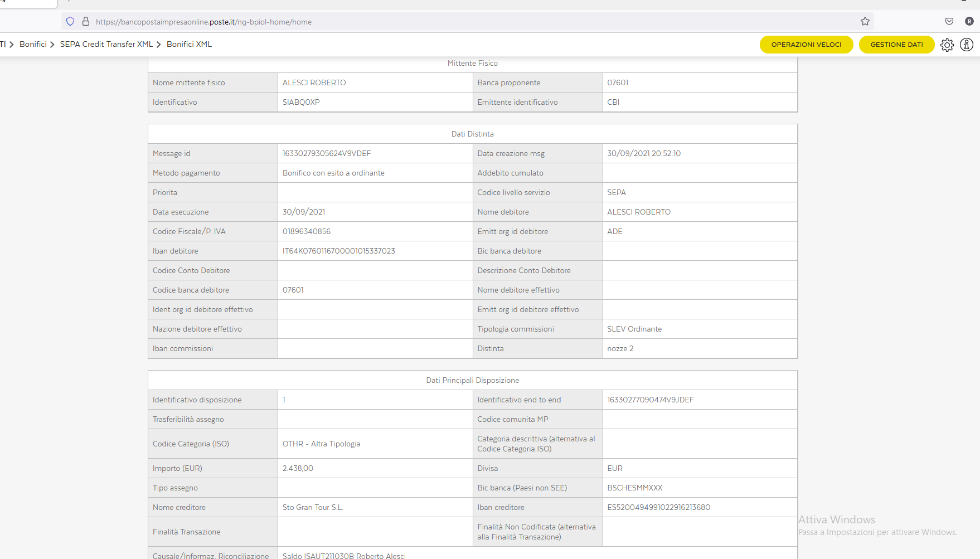Select 'SLEV Ordinante' commission type
The image size is (980, 559).
tap(634, 329)
